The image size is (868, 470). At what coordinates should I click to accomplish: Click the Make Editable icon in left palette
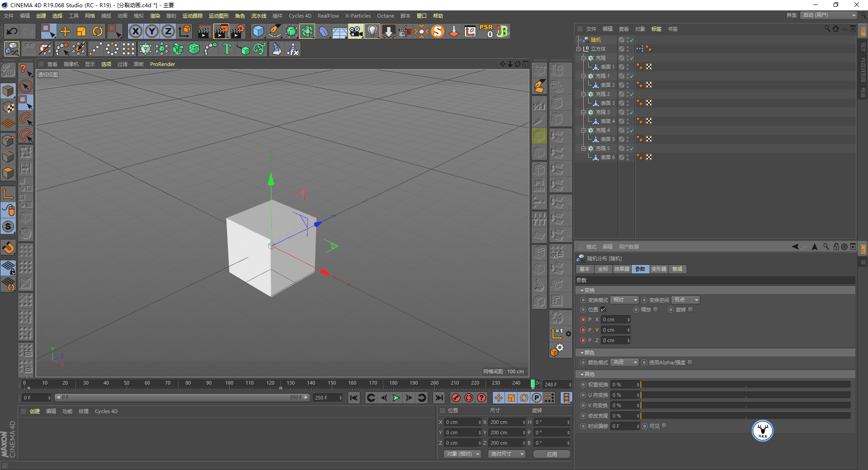point(8,70)
